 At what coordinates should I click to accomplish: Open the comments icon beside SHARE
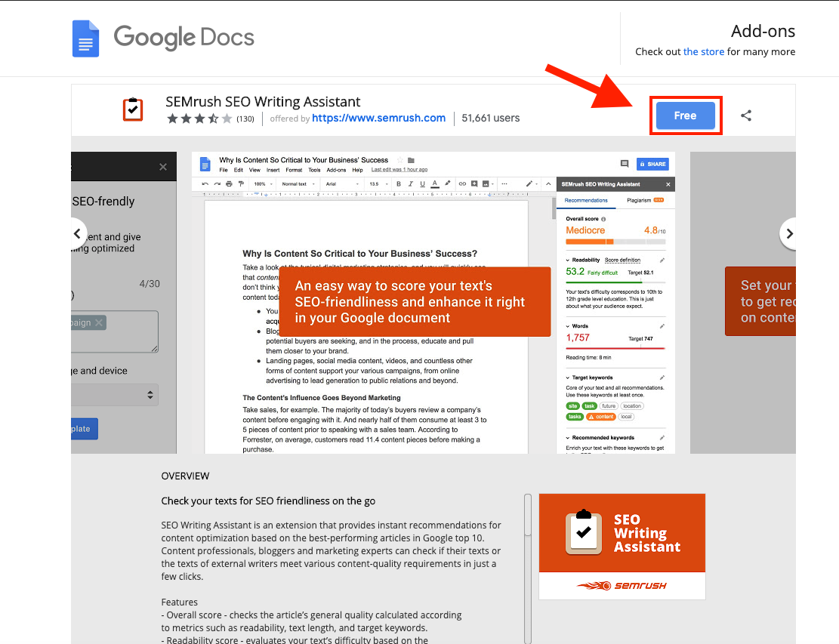(625, 164)
